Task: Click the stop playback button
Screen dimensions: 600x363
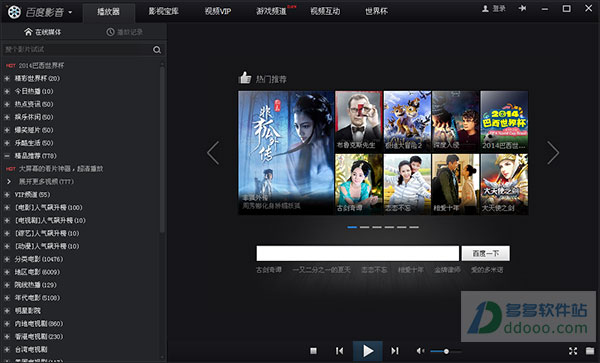Action: [x=313, y=351]
